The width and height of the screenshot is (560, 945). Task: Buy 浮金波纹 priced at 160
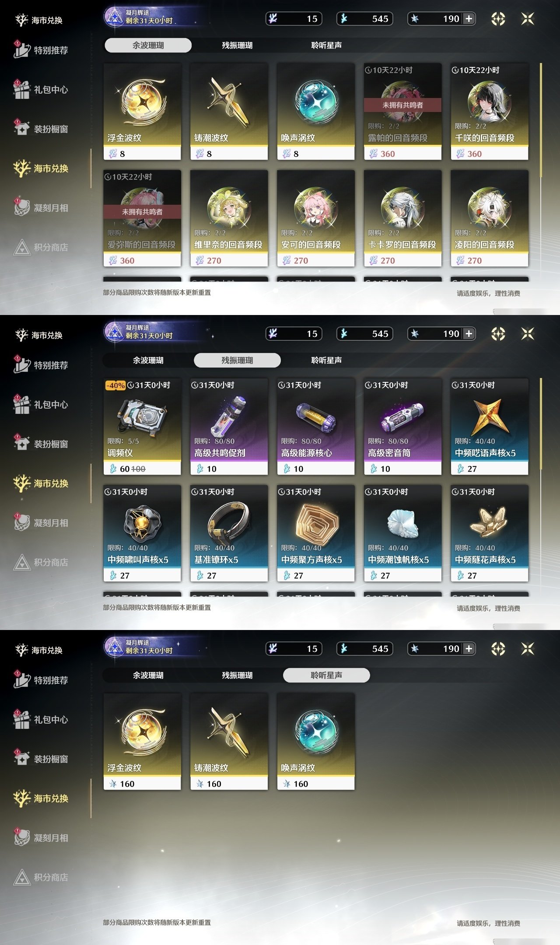tap(142, 742)
